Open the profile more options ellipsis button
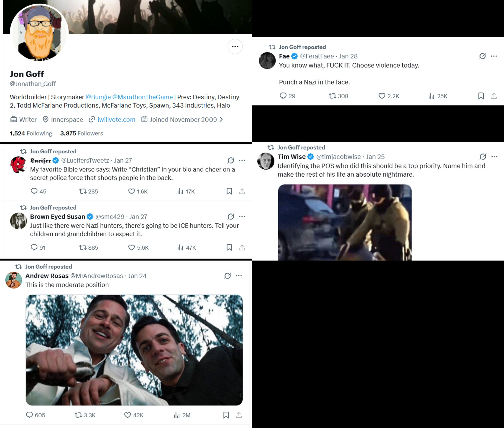The width and height of the screenshot is (504, 428). 235,47
